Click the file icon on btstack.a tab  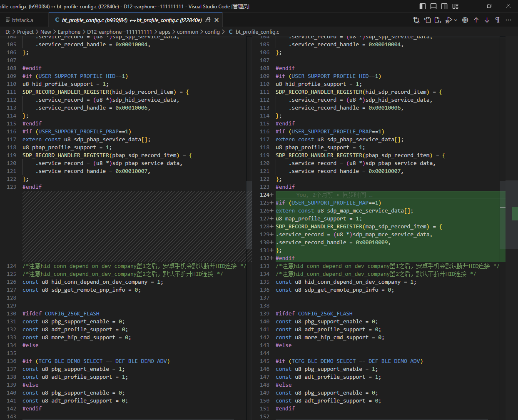[x=8, y=20]
